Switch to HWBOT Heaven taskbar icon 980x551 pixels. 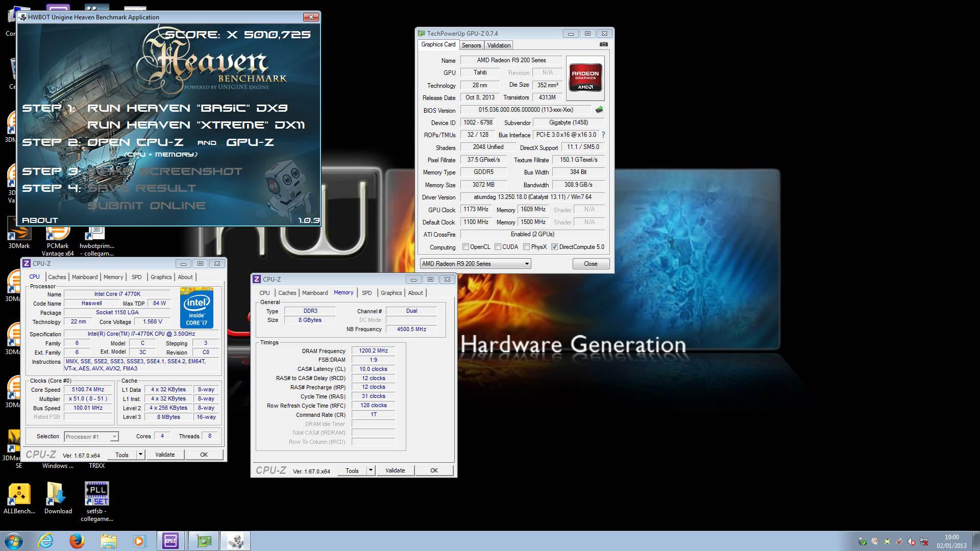[x=235, y=541]
